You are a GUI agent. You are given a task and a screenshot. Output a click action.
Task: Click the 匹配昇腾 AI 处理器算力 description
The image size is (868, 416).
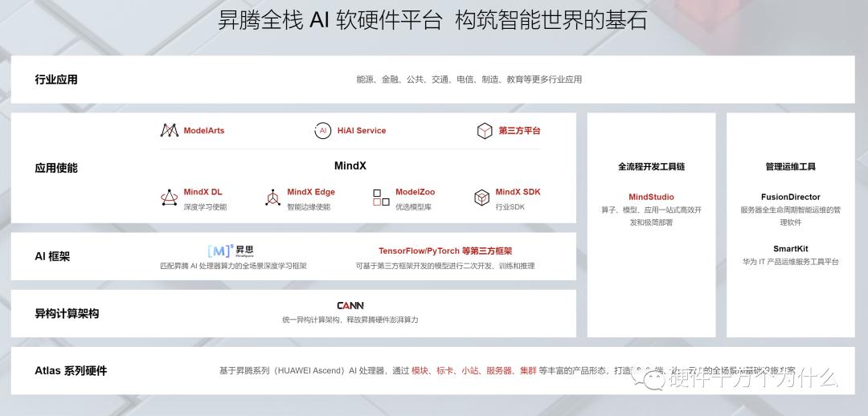click(x=233, y=266)
